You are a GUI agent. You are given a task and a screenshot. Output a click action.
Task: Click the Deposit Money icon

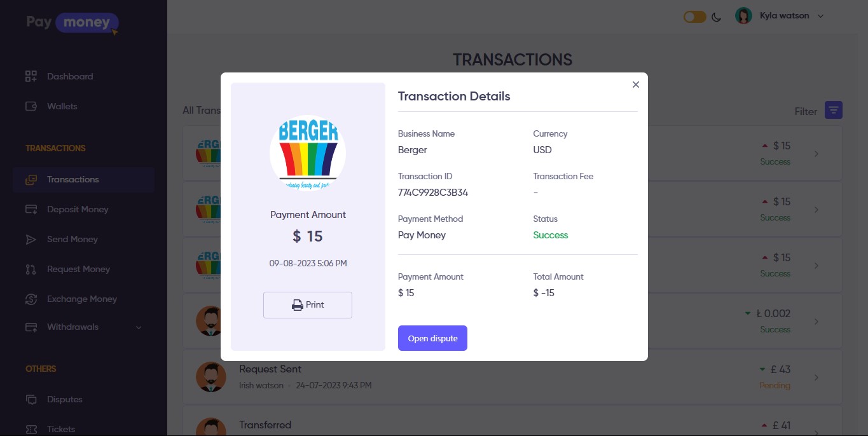31,209
